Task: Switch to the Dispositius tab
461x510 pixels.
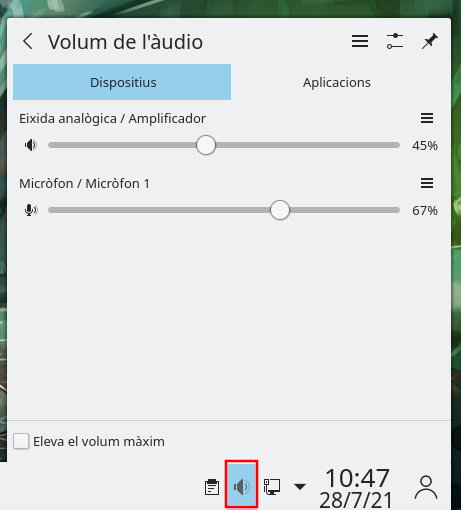Action: 122,82
